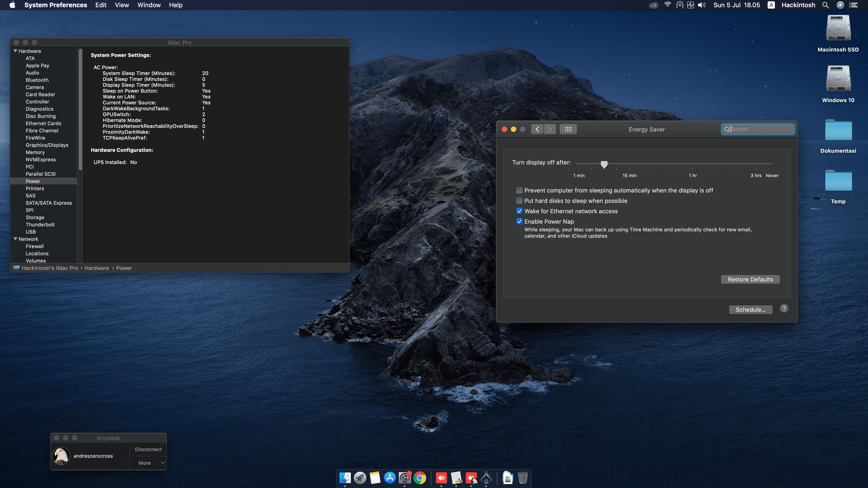Uncheck Enable Power Nap

pyautogui.click(x=519, y=222)
